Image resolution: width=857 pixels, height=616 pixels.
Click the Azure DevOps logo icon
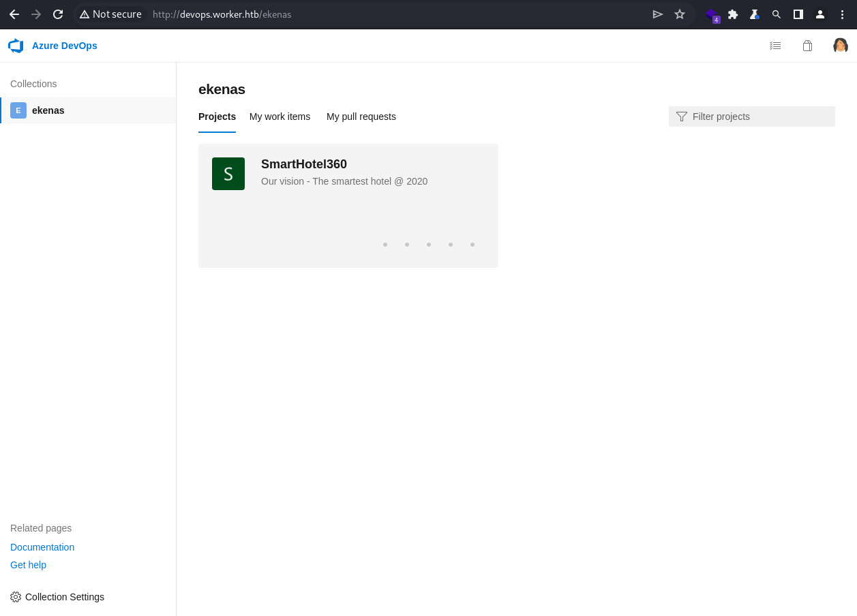16,46
